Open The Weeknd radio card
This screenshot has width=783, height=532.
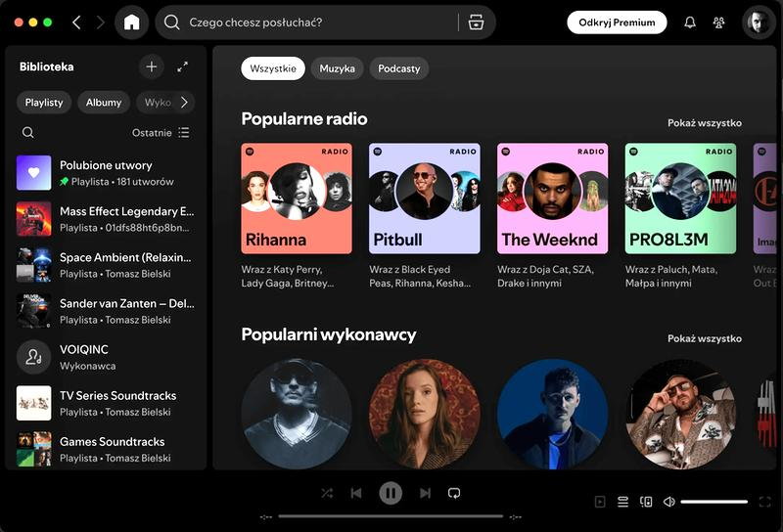[x=552, y=199]
